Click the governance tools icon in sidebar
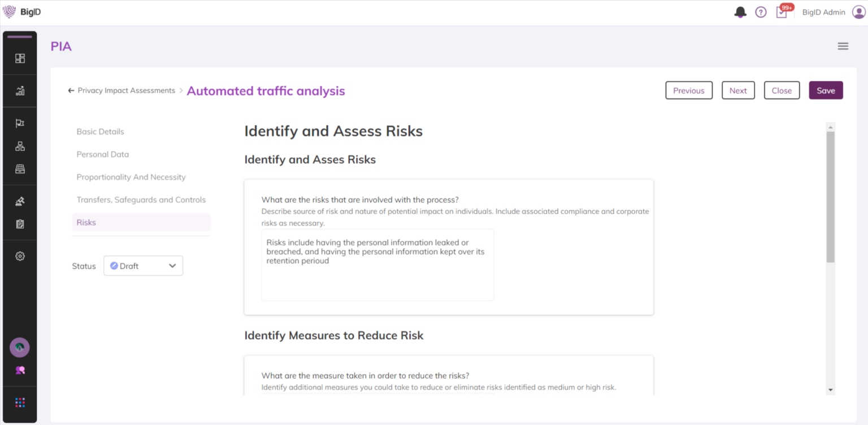The image size is (868, 425). point(20,201)
